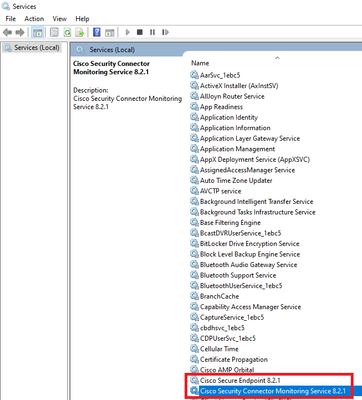This screenshot has height=400, width=362.
Task: Click the gear icon beside Certificate Propagation
Action: pos(194,359)
